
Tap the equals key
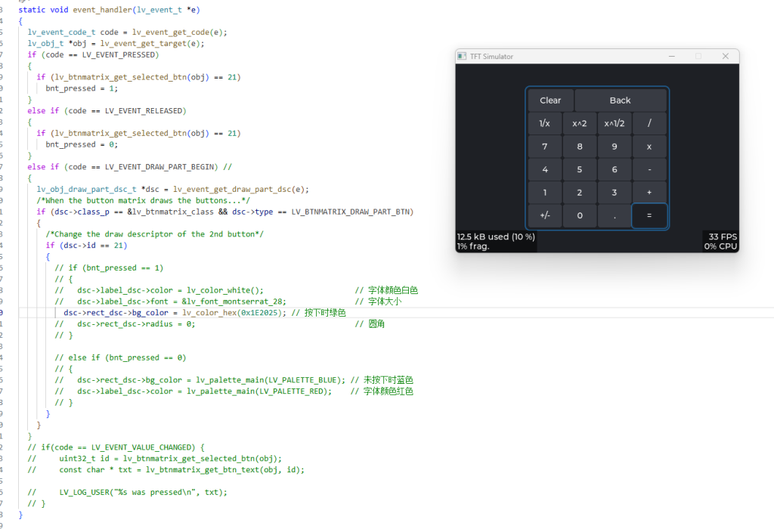[649, 215]
